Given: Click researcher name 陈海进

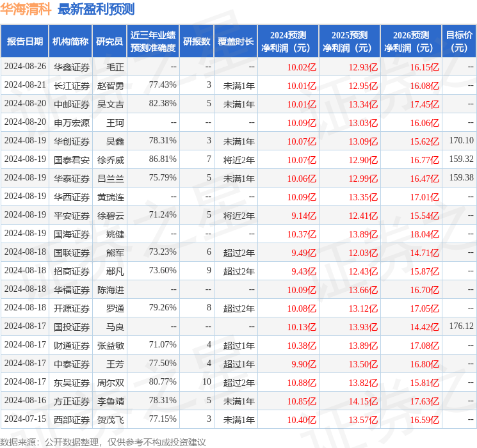Looking at the screenshot, I should click(x=110, y=290).
